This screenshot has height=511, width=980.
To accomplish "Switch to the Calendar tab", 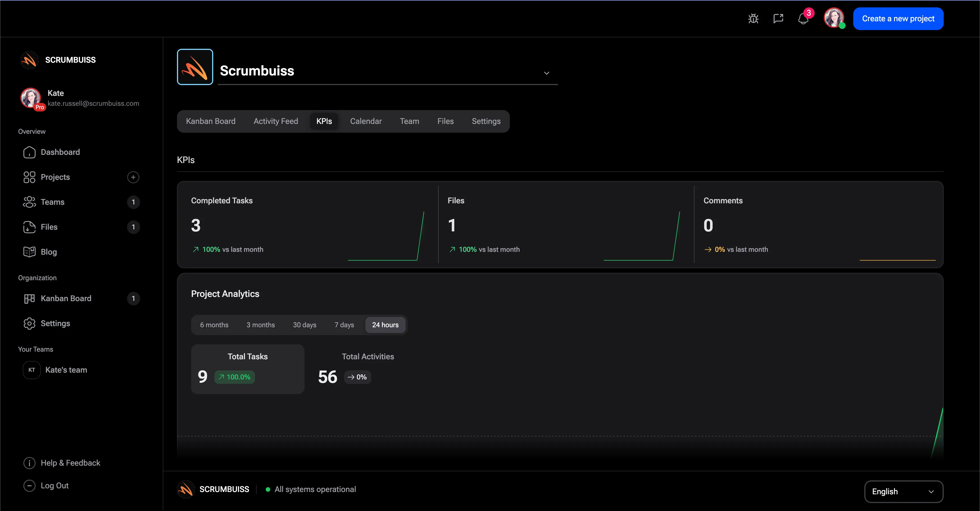I will pos(366,121).
